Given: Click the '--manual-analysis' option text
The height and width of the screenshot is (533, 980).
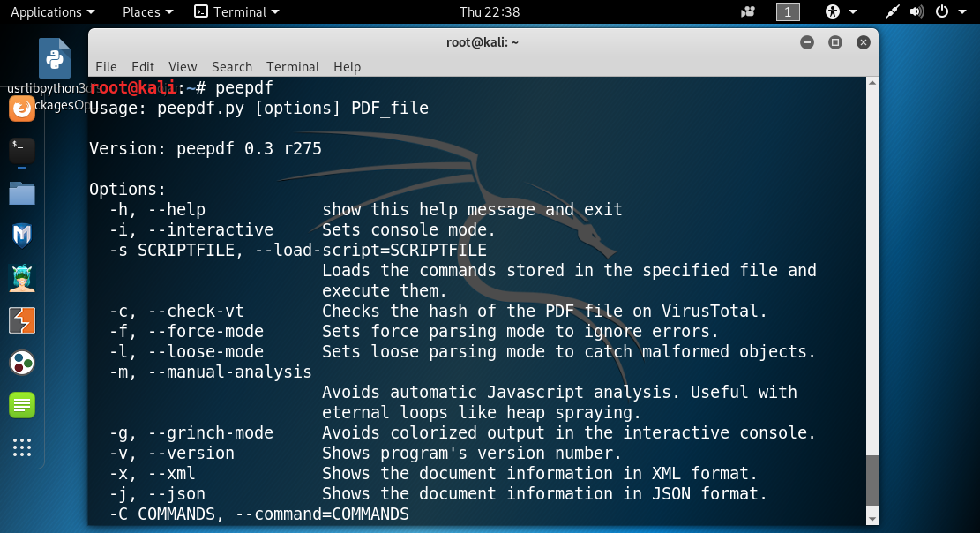Looking at the screenshot, I should tap(230, 372).
